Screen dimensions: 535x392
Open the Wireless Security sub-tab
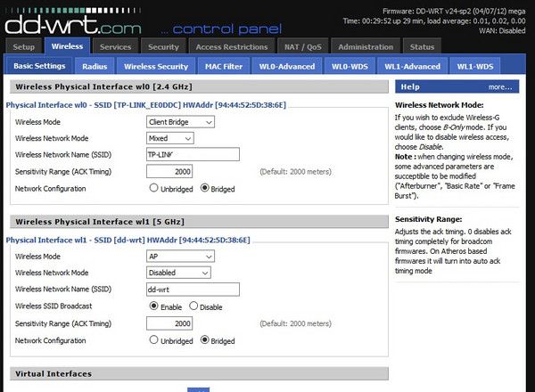click(x=156, y=66)
